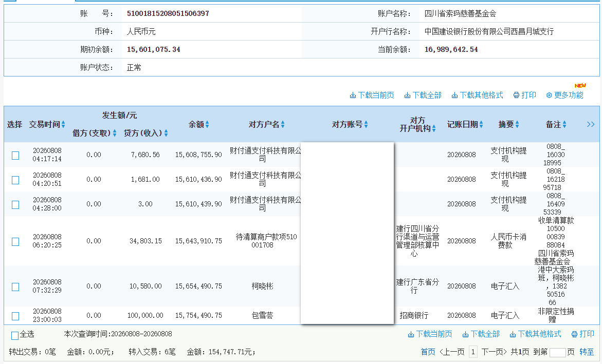Click account name 四川省索玛慈善基金会
This screenshot has height=364, width=602.
pos(460,13)
